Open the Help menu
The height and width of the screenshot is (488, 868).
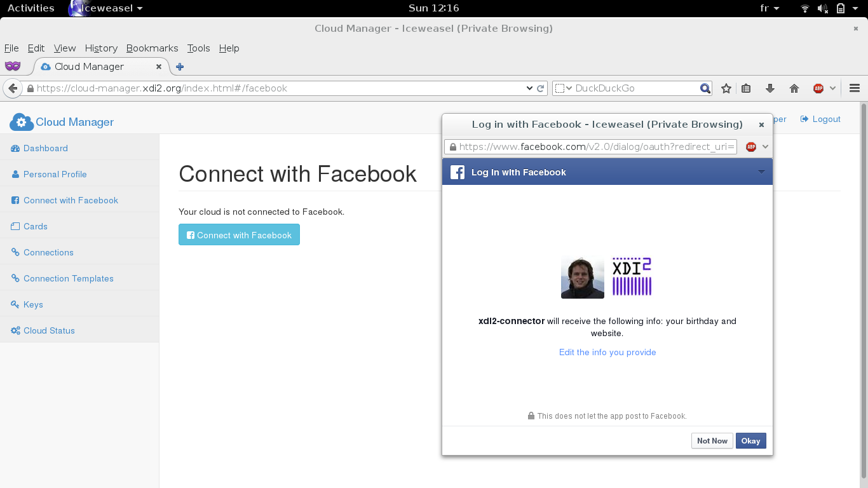(x=229, y=48)
